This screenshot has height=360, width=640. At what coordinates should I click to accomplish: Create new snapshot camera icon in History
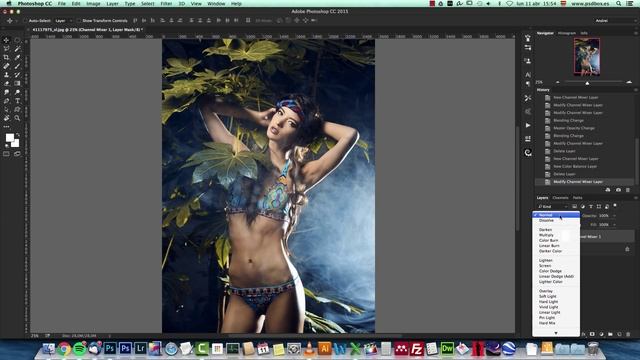pos(618,190)
